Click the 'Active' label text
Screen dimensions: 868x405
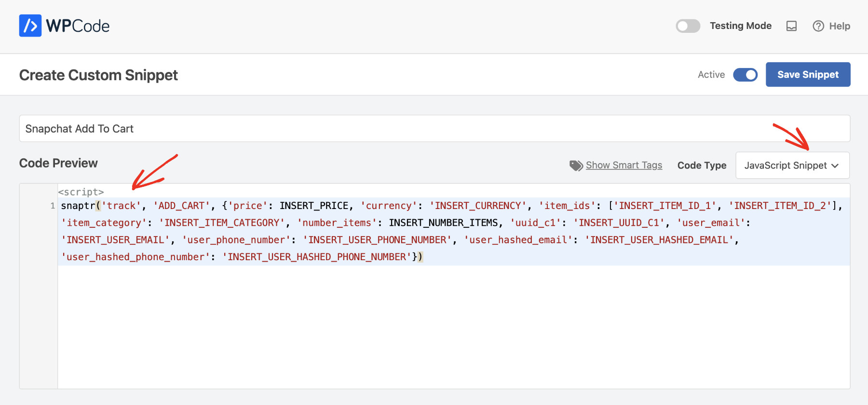pos(711,75)
